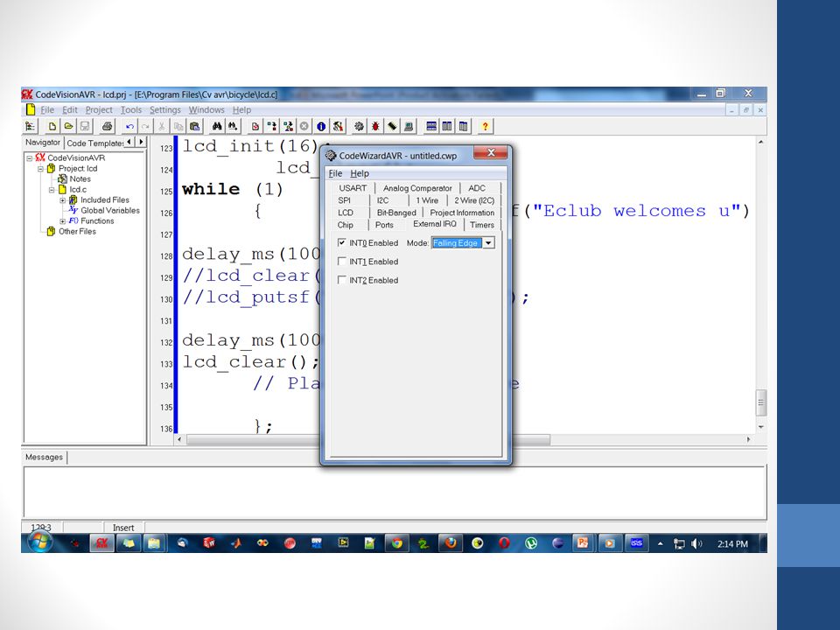Open the File menu in CodeVisionAVR

(x=47, y=110)
